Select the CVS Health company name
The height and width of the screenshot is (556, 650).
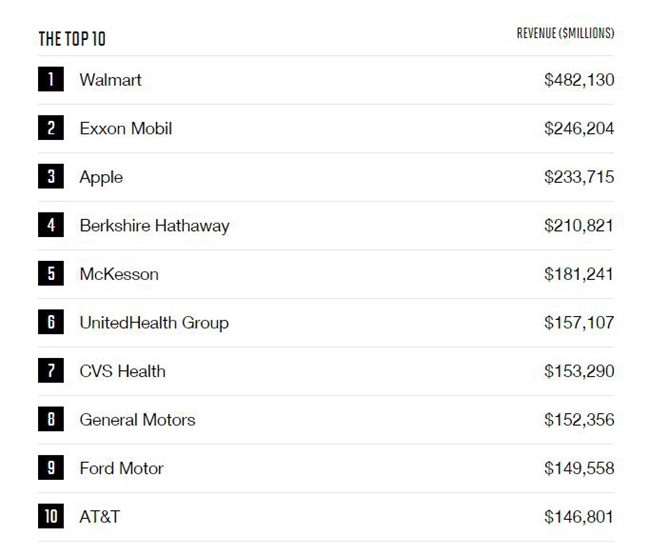122,371
